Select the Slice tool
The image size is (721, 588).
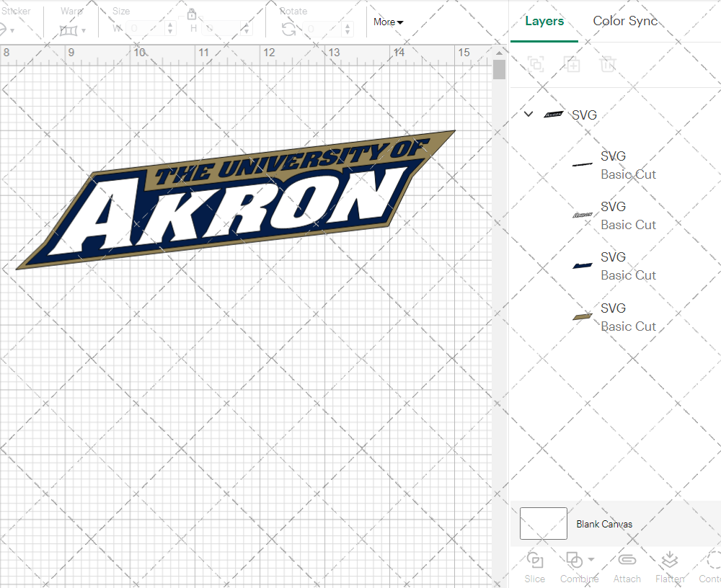point(534,565)
